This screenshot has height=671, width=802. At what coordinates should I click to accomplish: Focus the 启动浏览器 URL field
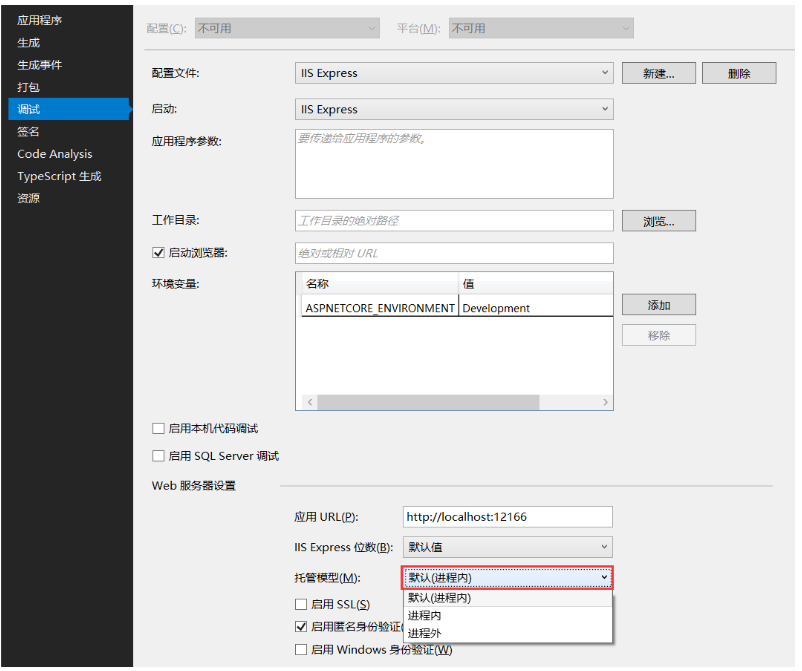(454, 253)
